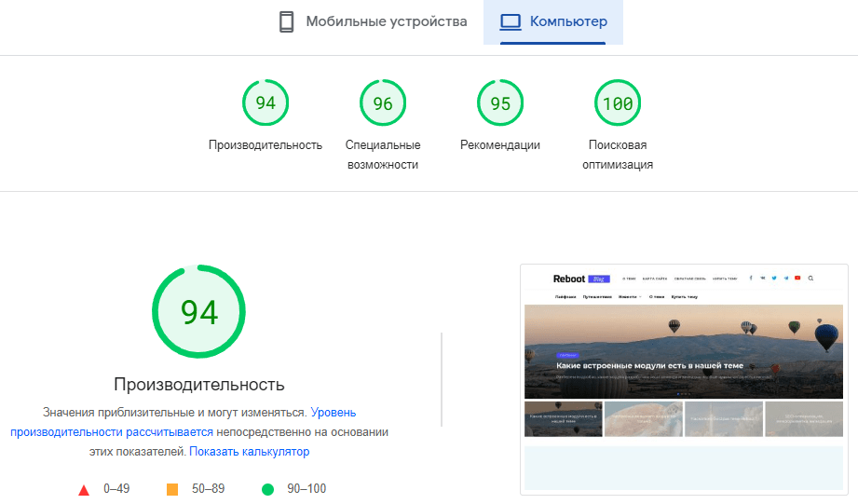Click the green circle 90–100 legend icon
The image size is (858, 504).
pos(267,489)
